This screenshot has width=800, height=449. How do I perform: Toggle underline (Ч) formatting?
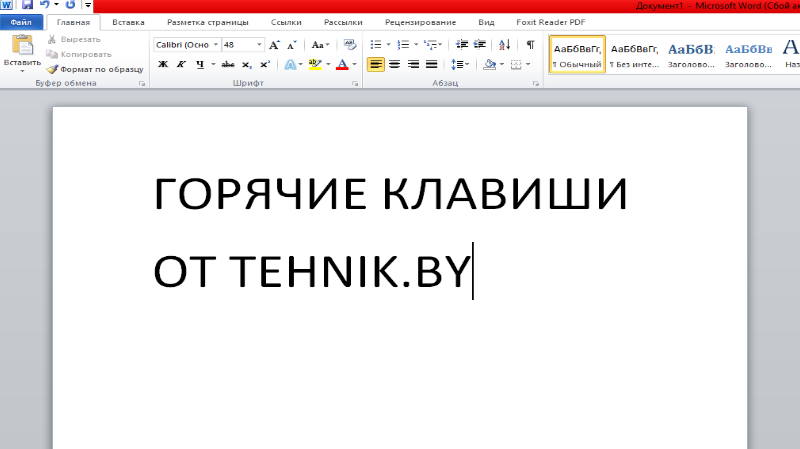pos(200,64)
